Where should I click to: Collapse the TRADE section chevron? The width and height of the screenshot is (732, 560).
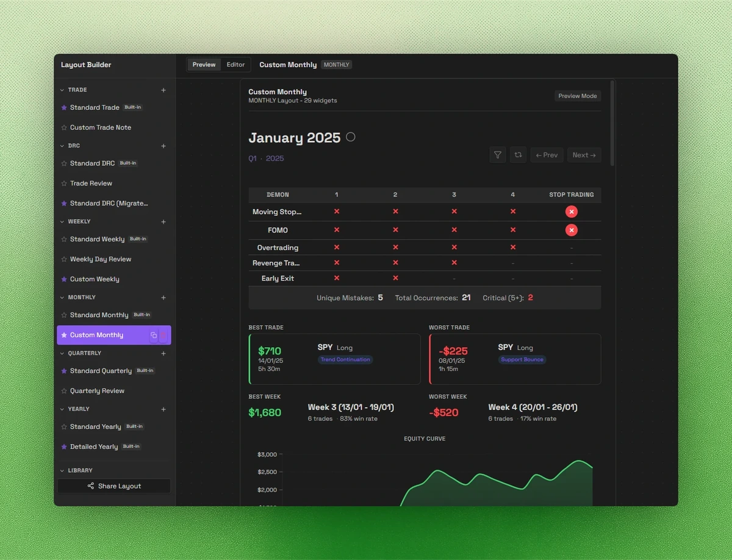point(62,90)
